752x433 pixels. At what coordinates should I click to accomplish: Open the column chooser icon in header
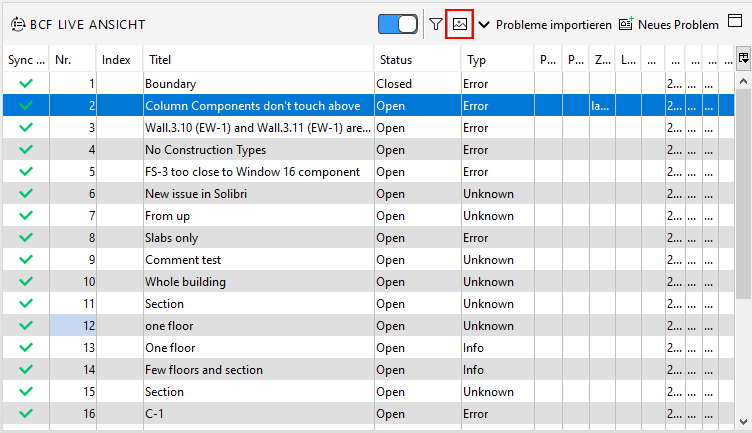coord(743,59)
